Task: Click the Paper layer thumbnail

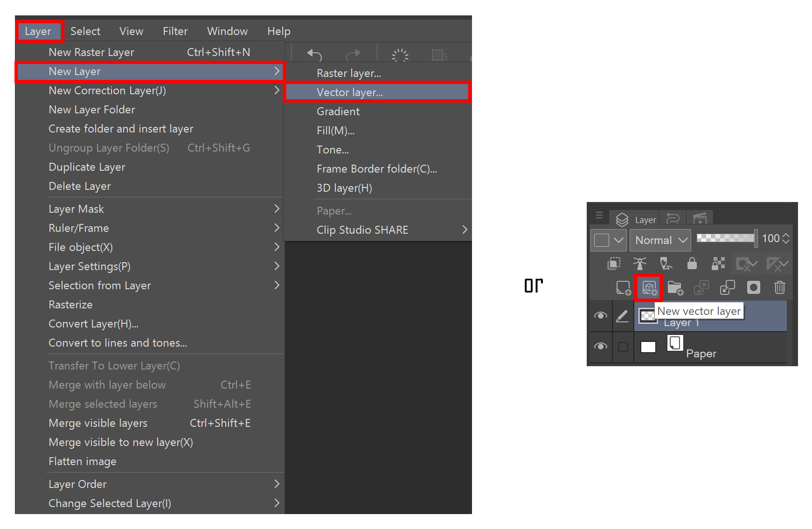Action: (x=648, y=347)
